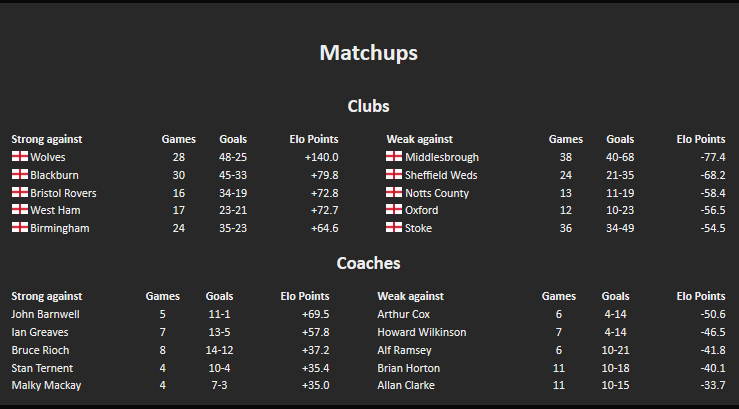Image resolution: width=739 pixels, height=409 pixels.
Task: Open the Oxford club link
Action: pos(422,210)
